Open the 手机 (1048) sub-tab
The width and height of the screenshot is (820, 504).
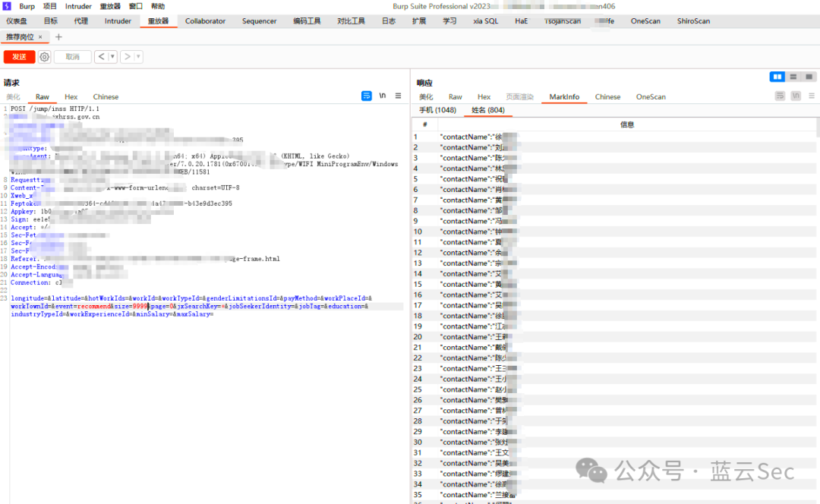click(x=438, y=110)
